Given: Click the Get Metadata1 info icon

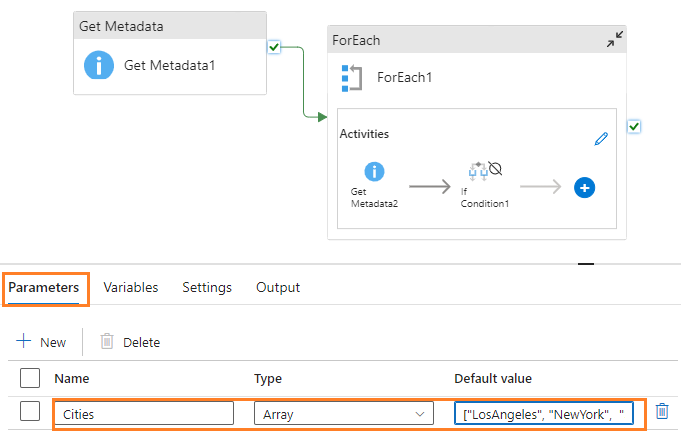Looking at the screenshot, I should [x=98, y=66].
